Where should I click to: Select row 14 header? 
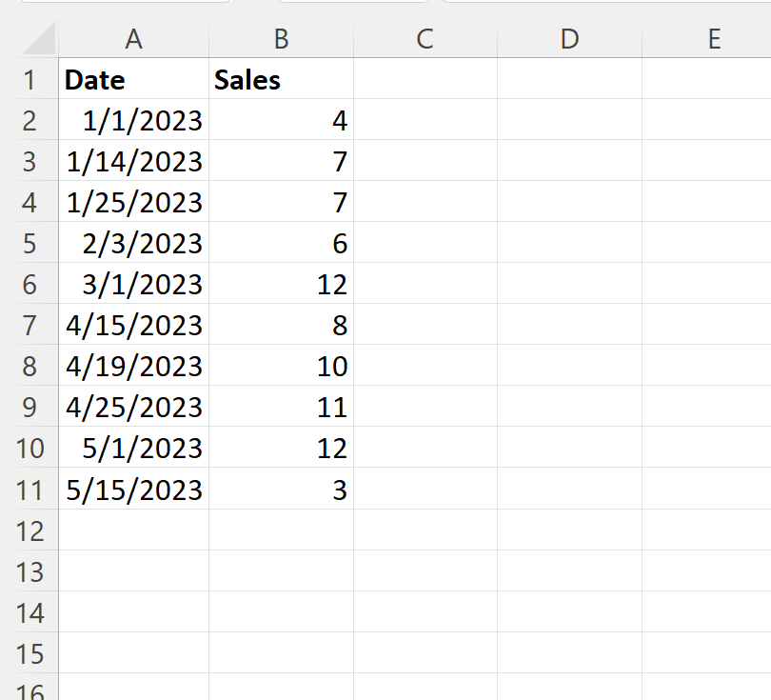(x=30, y=611)
